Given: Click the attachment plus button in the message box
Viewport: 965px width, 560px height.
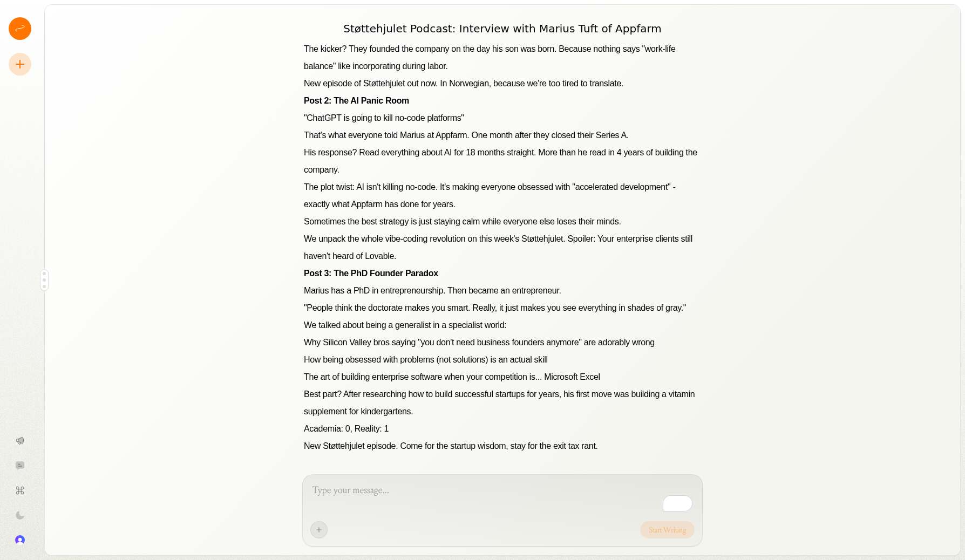Looking at the screenshot, I should coord(319,530).
